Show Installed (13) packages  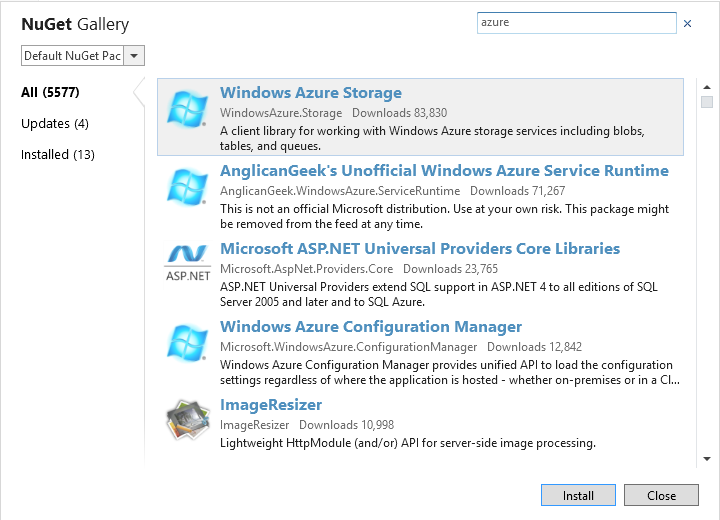pos(58,155)
